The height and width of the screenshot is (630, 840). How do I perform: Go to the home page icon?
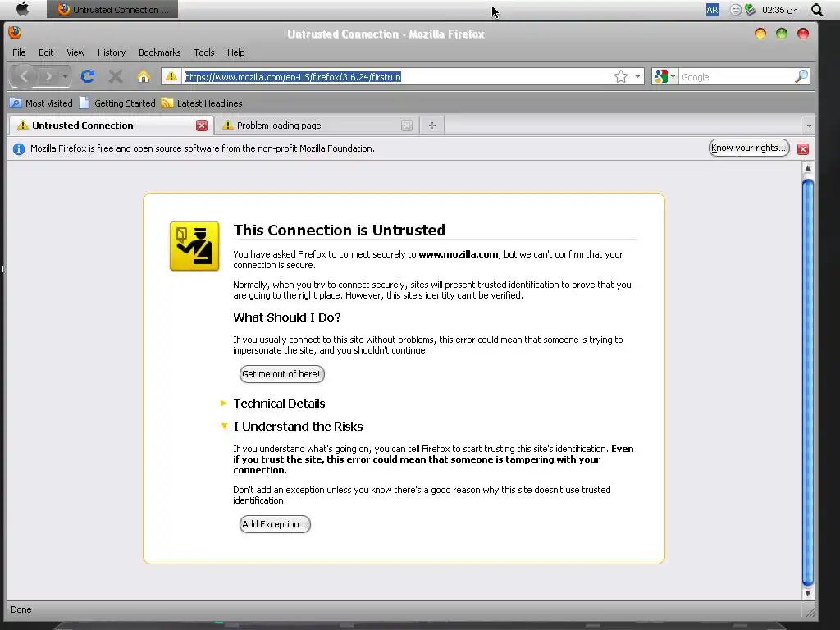143,76
